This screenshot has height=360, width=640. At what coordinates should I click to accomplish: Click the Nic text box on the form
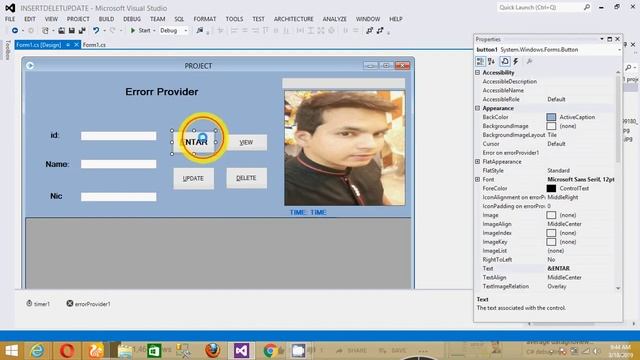pos(118,197)
